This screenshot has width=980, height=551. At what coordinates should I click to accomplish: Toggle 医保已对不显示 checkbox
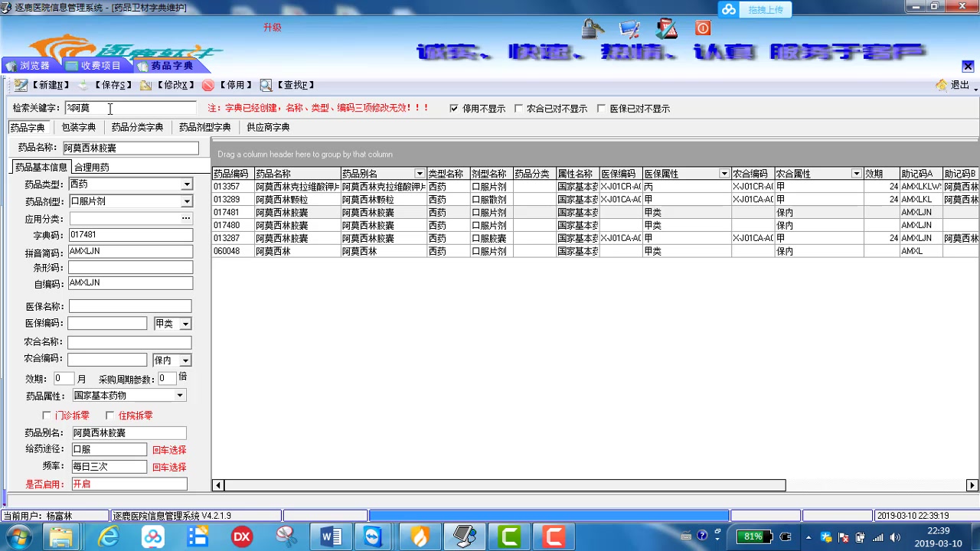point(601,109)
